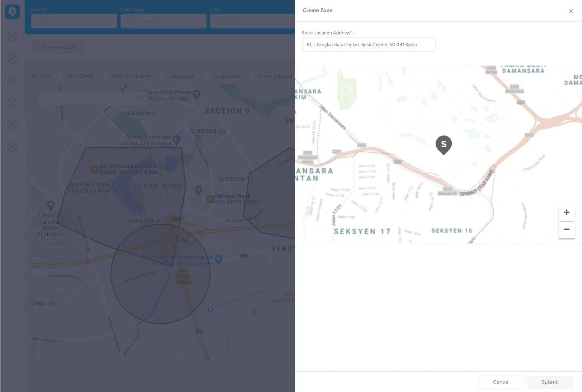Click the Wet World Water Parks marker
This screenshot has width=582, height=392.
(x=116, y=186)
